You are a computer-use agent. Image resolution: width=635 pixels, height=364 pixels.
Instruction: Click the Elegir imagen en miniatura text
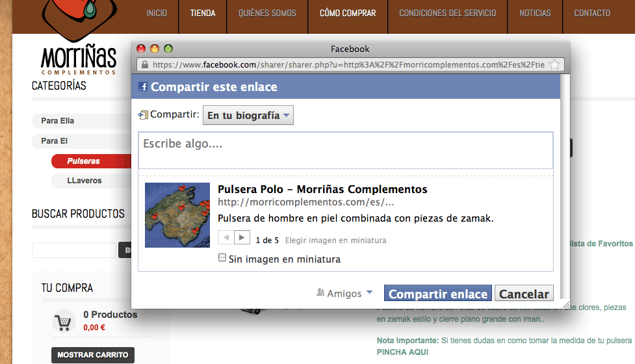click(x=336, y=240)
